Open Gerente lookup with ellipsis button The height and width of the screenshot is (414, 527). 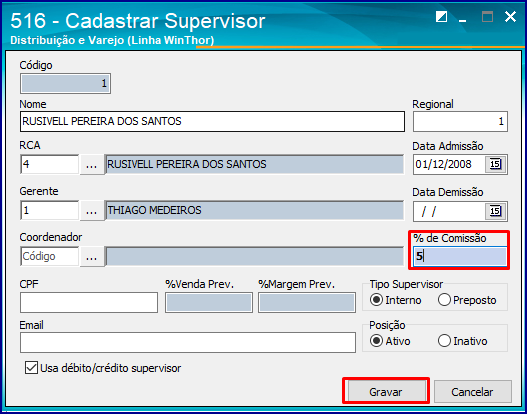point(91,211)
